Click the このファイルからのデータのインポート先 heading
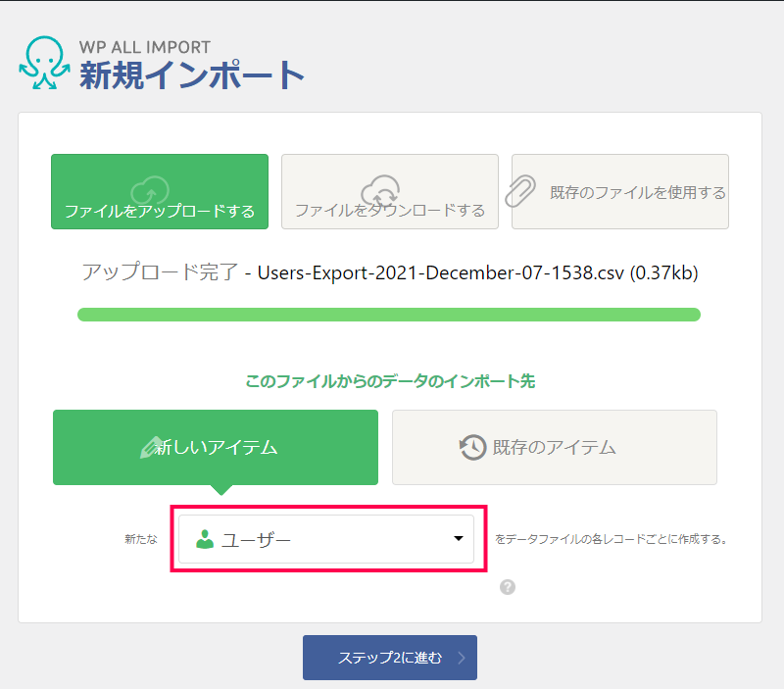 click(390, 381)
